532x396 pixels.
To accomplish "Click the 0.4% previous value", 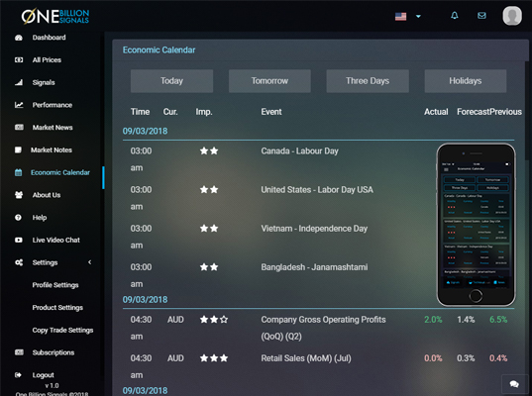I will tap(498, 358).
